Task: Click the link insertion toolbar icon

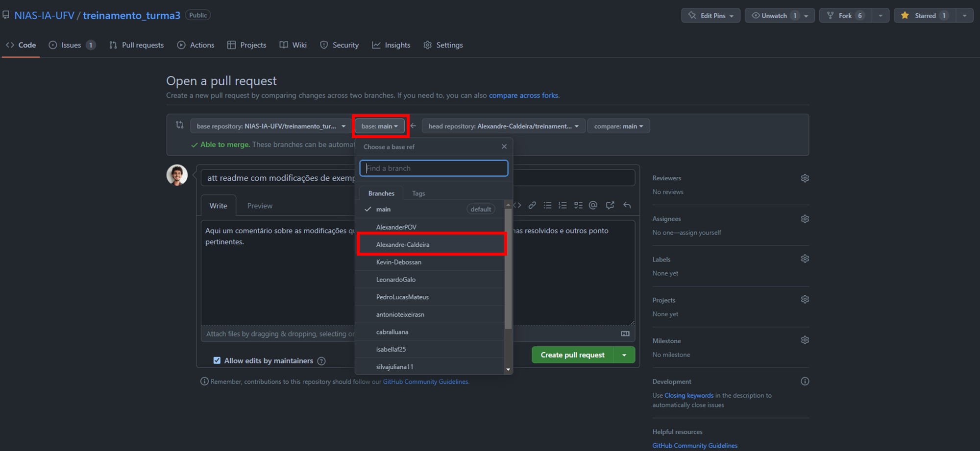Action: pos(532,205)
